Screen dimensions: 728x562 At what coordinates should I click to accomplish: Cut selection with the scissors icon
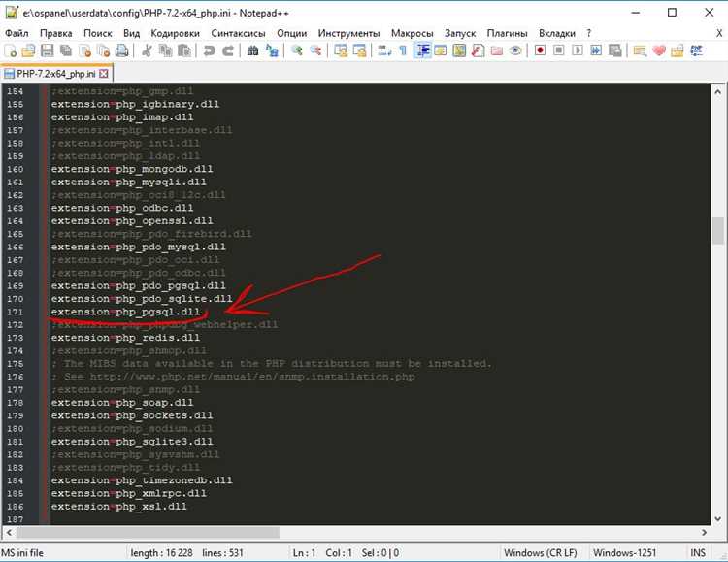pyautogui.click(x=147, y=50)
